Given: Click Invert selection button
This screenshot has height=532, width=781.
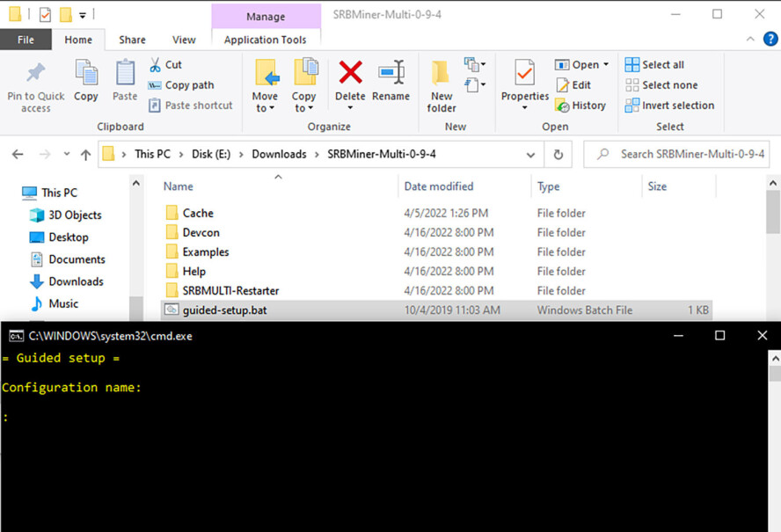Looking at the screenshot, I should [670, 106].
